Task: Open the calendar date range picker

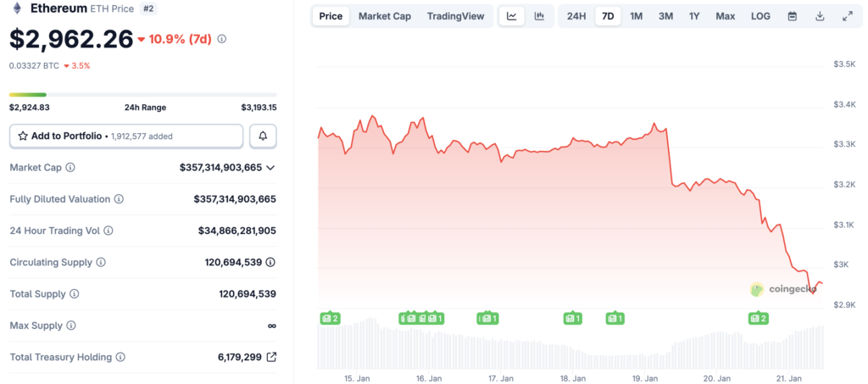Action: (793, 16)
